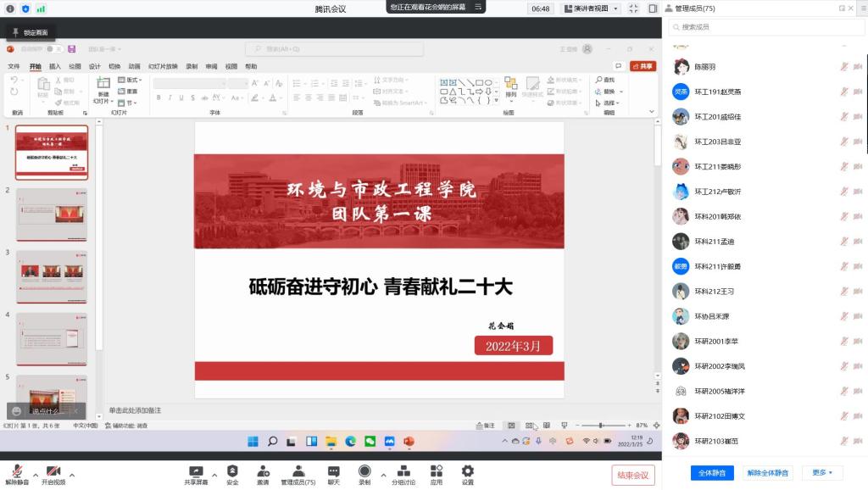The width and height of the screenshot is (868, 490).
Task: Start recording with the 录制 icon
Action: [364, 471]
